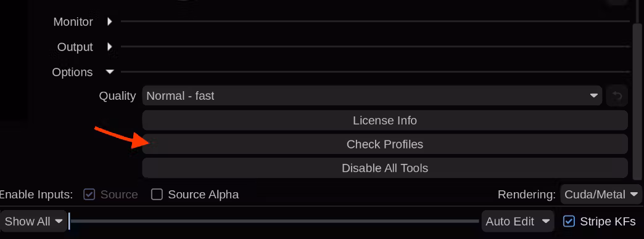Open the Rendering Cuda/Metal dropdown
The width and height of the screenshot is (644, 239).
601,194
